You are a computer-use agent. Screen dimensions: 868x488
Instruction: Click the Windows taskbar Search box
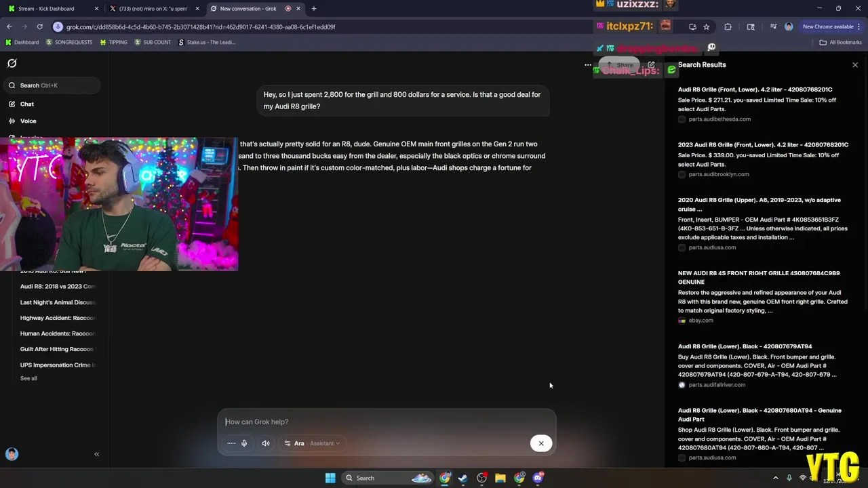(x=387, y=478)
